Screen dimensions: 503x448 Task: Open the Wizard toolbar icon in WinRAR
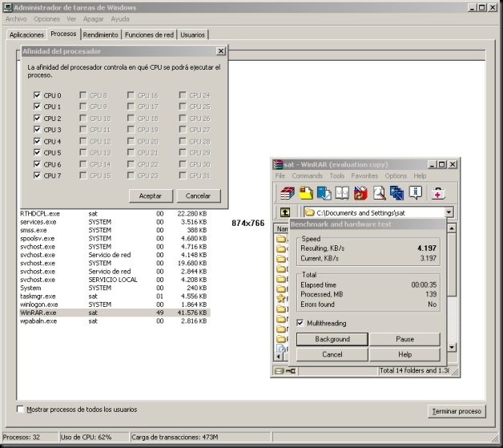(397, 193)
